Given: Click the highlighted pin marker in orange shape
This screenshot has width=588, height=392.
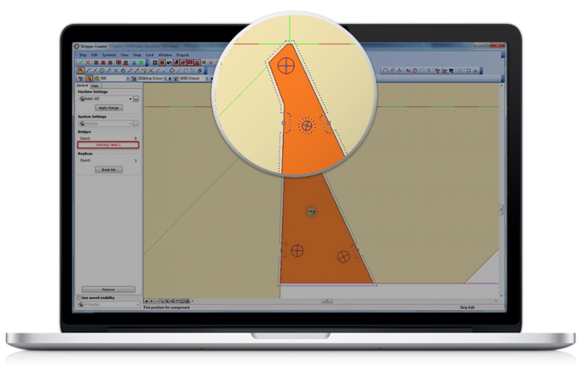Looking at the screenshot, I should tap(312, 212).
